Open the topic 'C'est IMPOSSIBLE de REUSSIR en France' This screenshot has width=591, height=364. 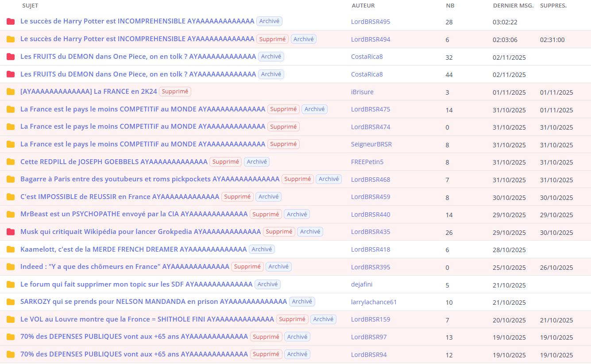click(120, 197)
